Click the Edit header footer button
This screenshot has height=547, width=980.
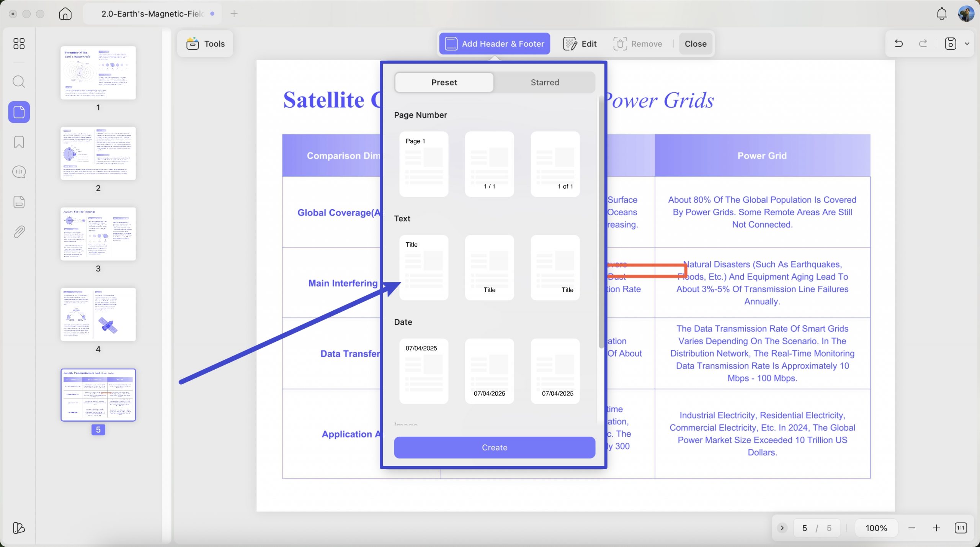(580, 44)
